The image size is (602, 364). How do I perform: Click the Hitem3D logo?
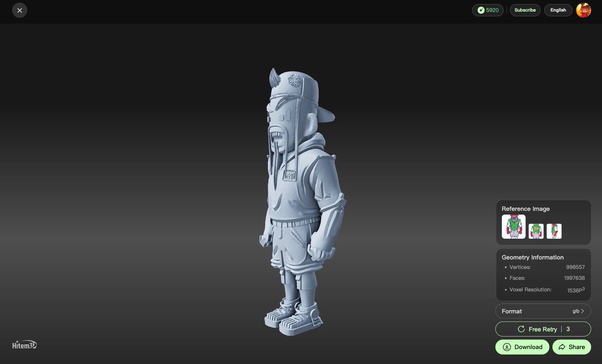click(25, 345)
